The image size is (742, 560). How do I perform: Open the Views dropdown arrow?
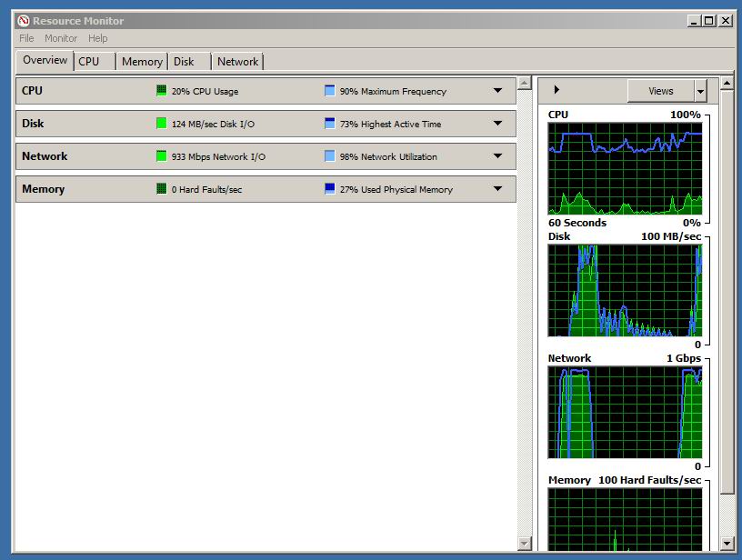(x=700, y=91)
